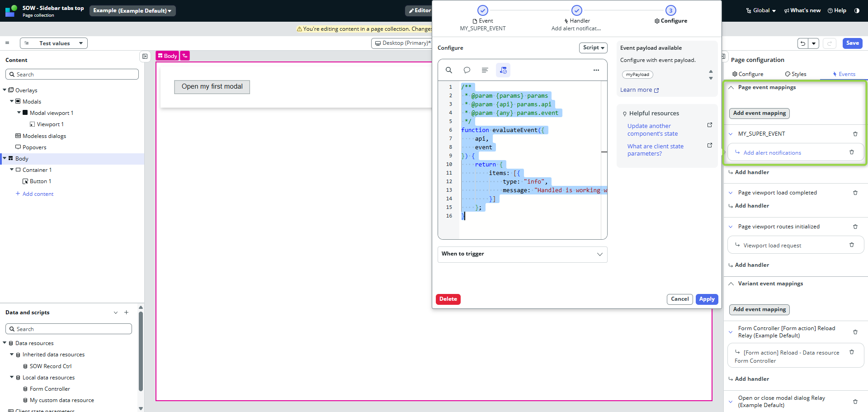
Task: Toggle the dark/light contrast theme icon
Action: [857, 10]
